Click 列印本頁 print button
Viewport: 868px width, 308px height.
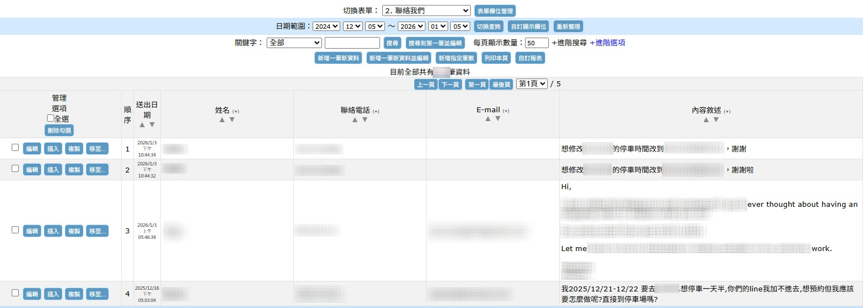click(496, 58)
